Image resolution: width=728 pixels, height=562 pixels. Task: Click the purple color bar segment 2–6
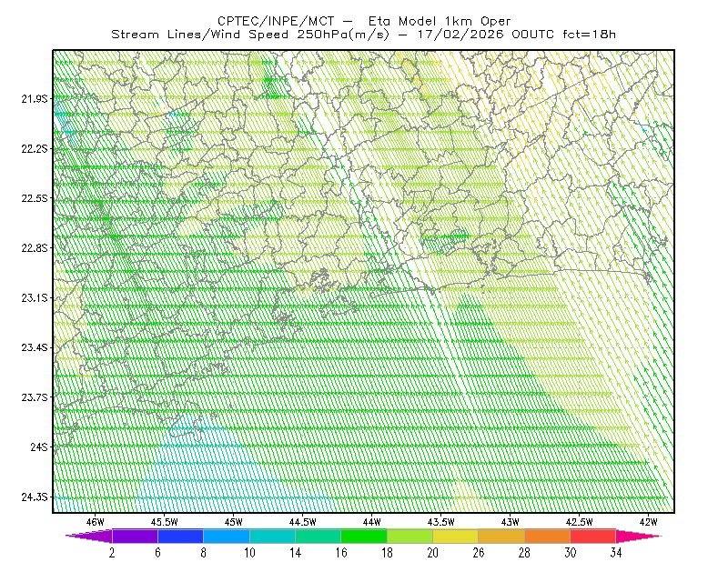[x=135, y=536]
